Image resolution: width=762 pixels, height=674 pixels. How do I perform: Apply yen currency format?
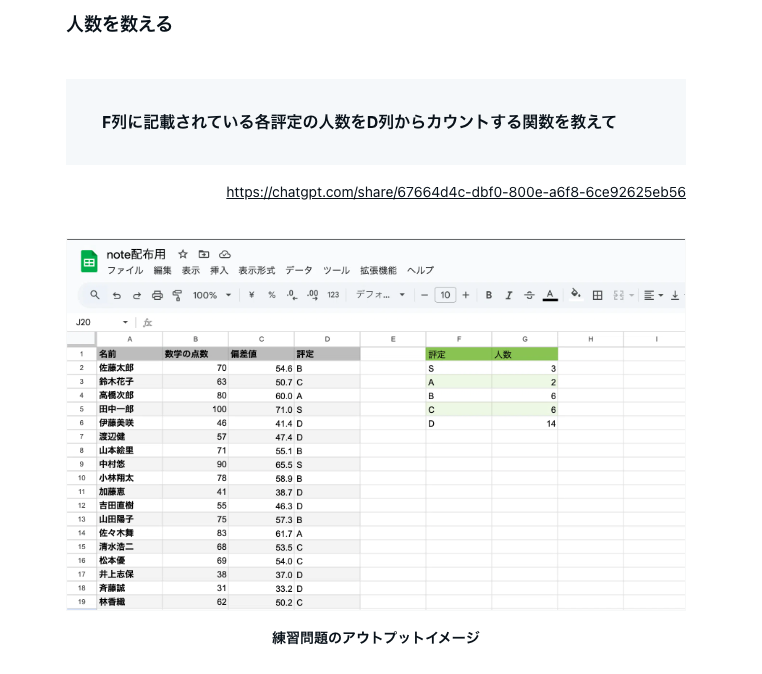click(251, 295)
